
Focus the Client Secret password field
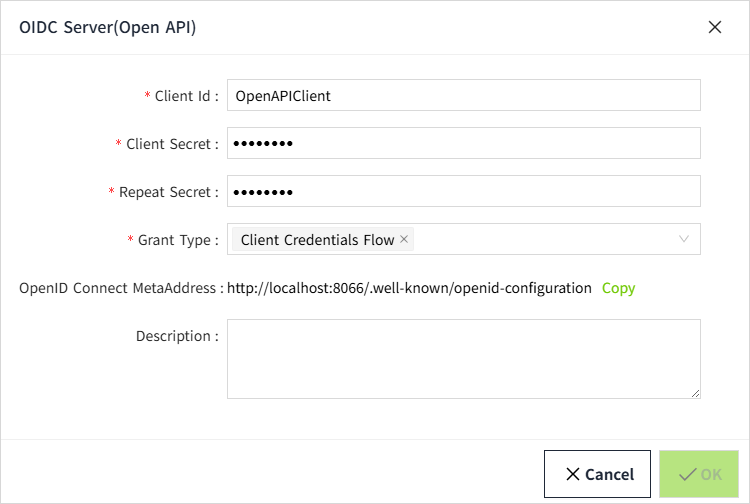pos(463,144)
